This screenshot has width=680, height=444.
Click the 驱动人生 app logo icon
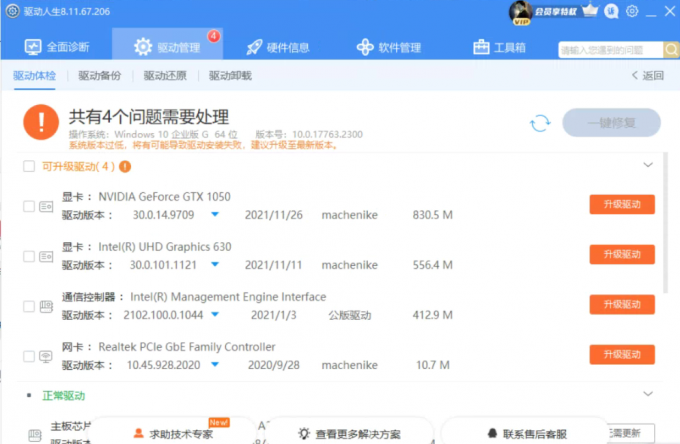pyautogui.click(x=12, y=11)
